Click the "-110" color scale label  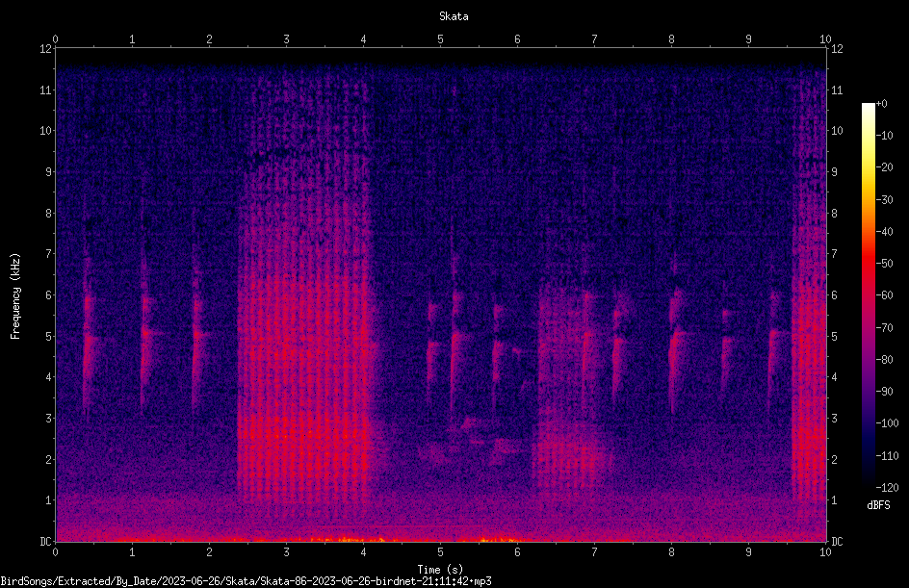click(x=887, y=456)
